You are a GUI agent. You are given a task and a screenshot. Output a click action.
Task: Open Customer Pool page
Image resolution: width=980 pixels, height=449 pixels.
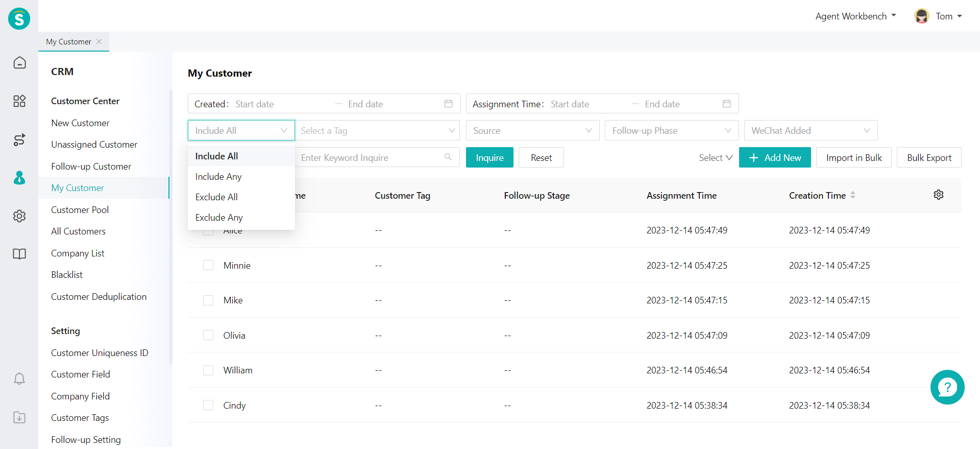(x=80, y=209)
